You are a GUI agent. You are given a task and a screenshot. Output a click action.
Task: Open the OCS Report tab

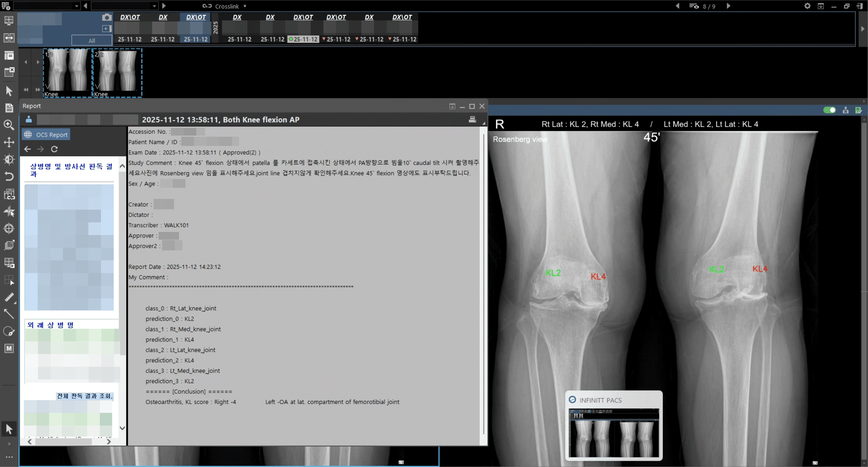46,135
